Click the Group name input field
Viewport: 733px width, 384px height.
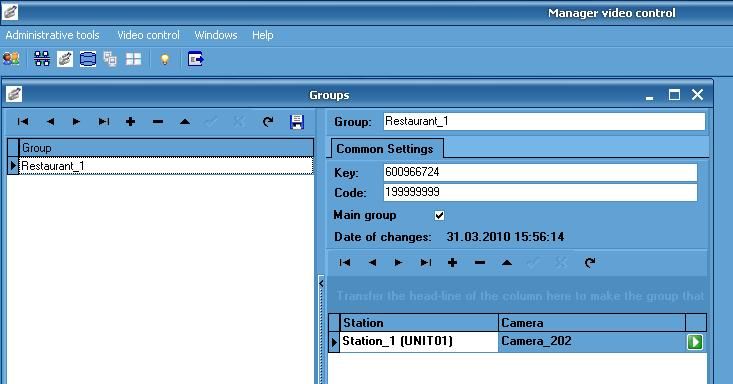pos(544,122)
